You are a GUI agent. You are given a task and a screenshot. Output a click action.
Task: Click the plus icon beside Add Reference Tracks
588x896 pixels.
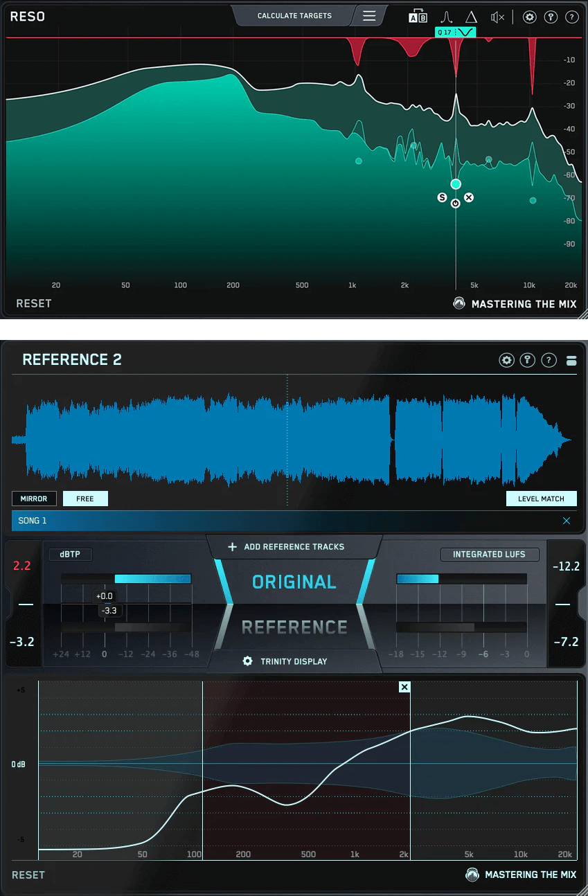[233, 547]
